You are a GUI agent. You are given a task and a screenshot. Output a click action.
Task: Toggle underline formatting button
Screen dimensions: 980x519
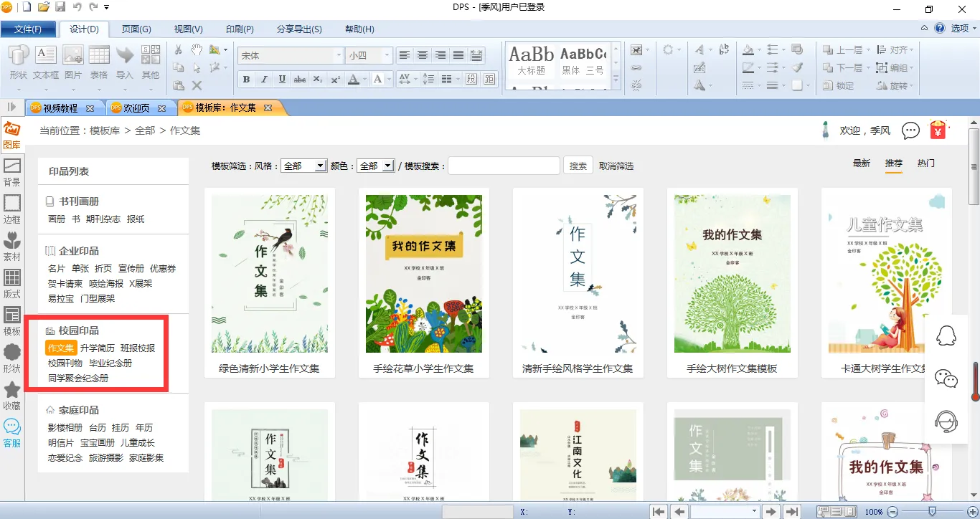point(282,80)
